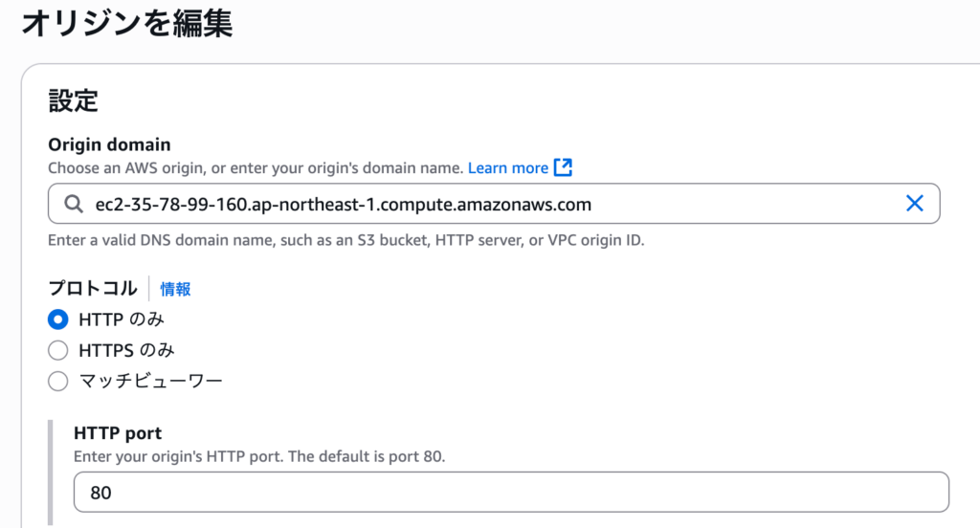
Task: Click the Origin domain field label
Action: (x=109, y=144)
